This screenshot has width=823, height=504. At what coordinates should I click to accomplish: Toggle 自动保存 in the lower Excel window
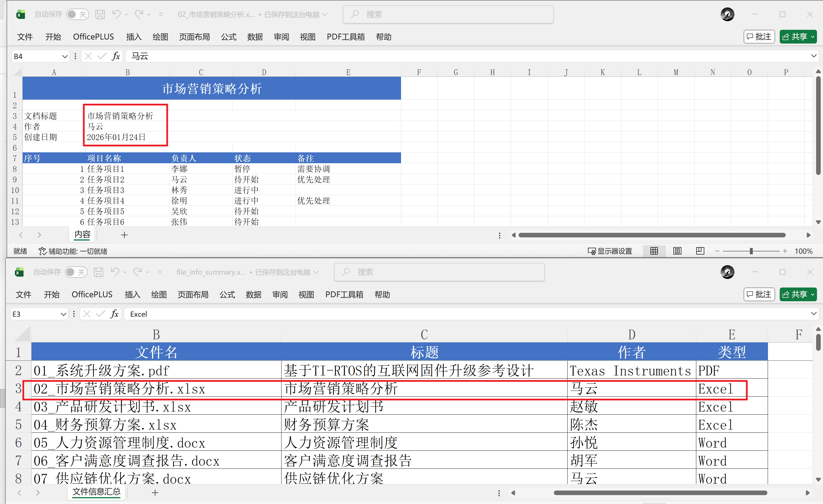(76, 272)
